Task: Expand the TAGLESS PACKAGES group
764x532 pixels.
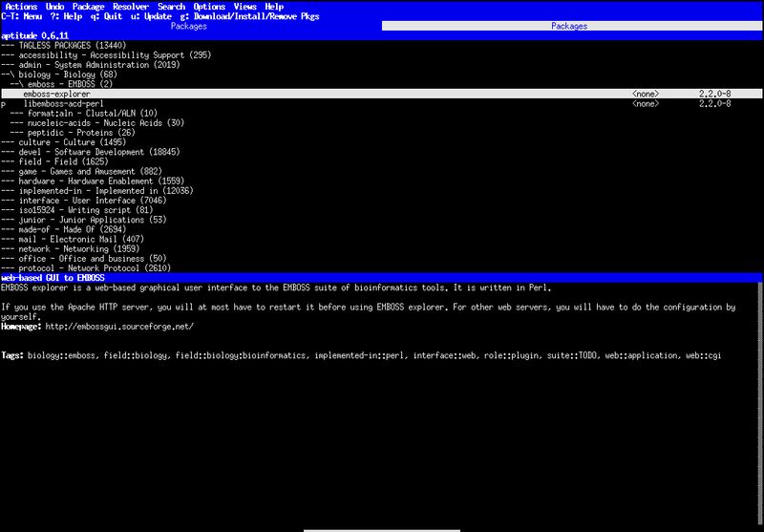Action: point(63,45)
